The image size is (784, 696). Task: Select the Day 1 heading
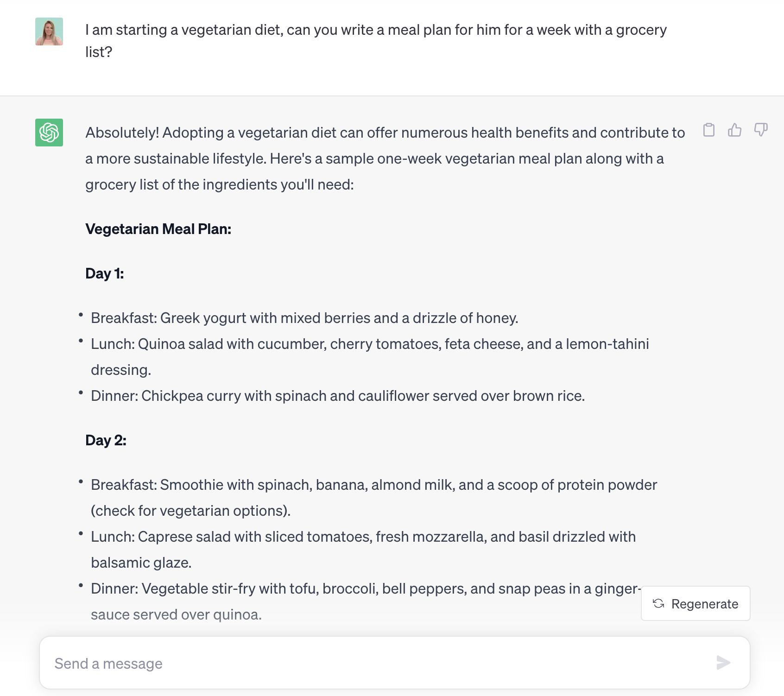click(104, 273)
